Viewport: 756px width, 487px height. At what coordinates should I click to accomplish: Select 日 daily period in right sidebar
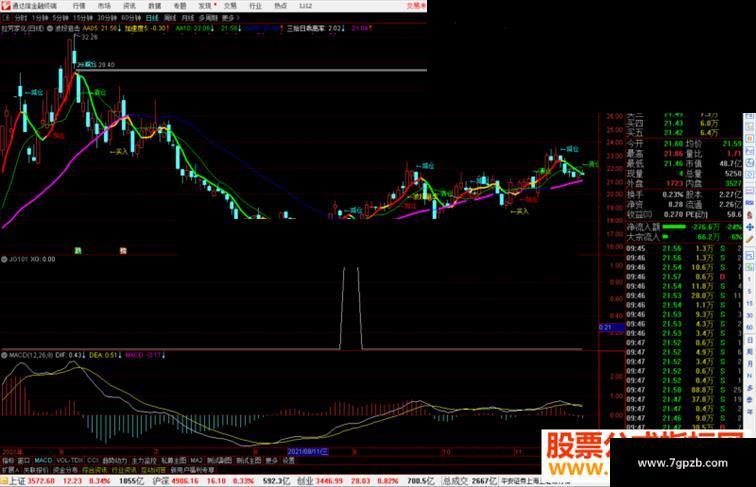pos(749,340)
